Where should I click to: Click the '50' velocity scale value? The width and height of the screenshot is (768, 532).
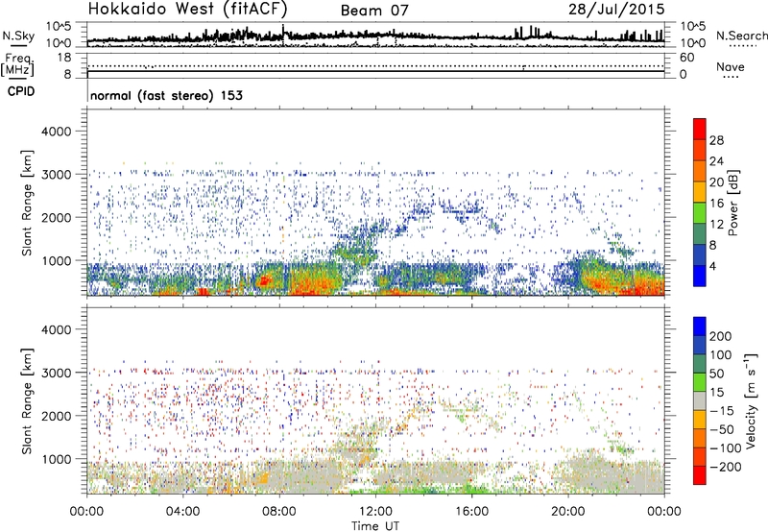[716, 374]
